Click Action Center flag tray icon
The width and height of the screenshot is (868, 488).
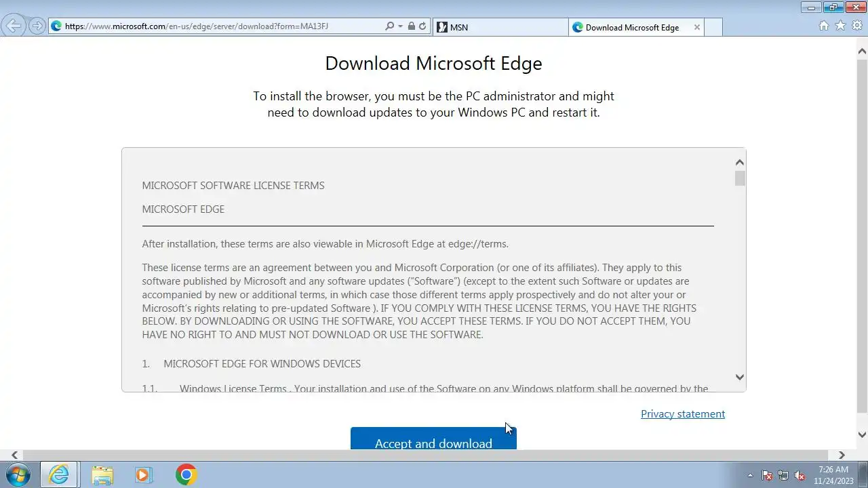767,475
